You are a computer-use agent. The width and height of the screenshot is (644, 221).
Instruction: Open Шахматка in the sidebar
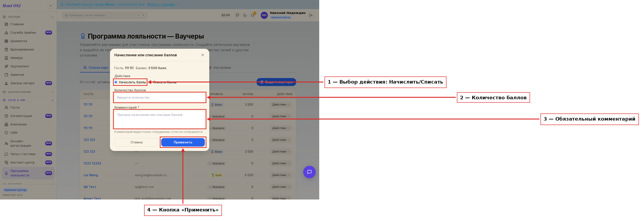click(19, 41)
